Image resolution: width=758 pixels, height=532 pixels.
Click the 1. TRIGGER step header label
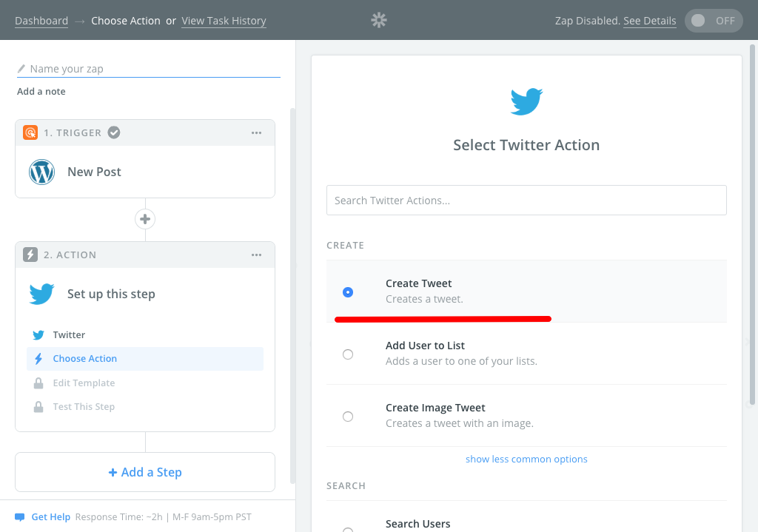[73, 133]
